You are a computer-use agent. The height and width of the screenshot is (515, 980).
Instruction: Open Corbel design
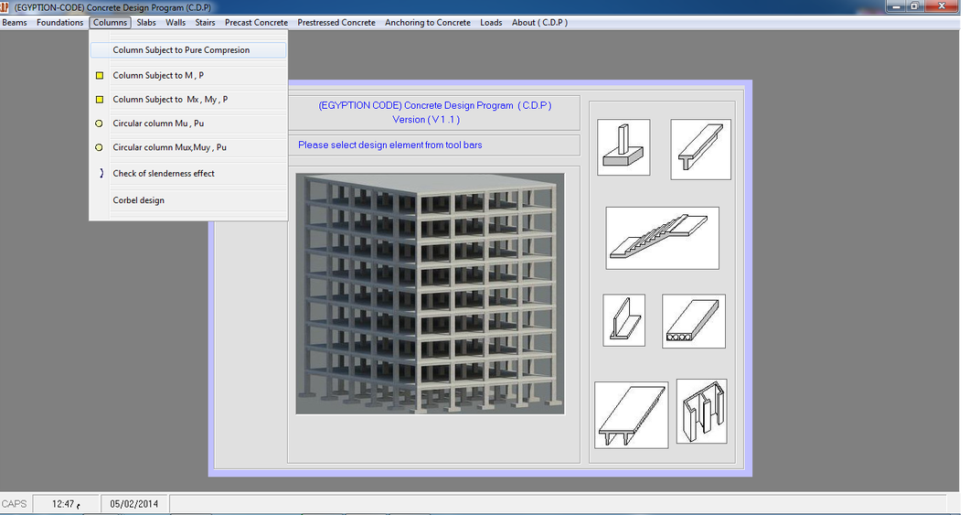tap(188, 200)
